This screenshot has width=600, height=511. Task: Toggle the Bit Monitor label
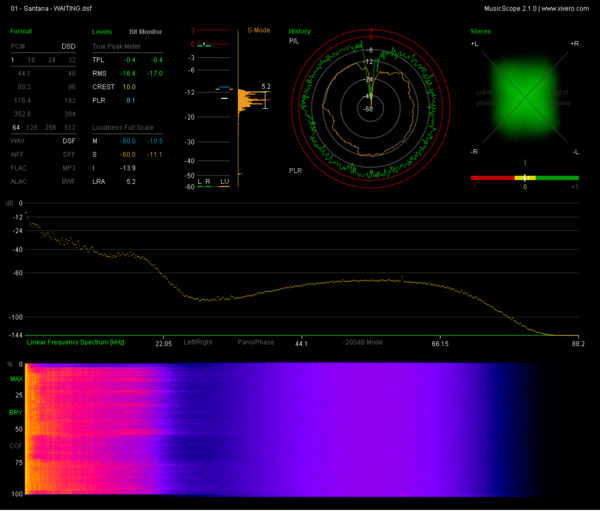(145, 32)
